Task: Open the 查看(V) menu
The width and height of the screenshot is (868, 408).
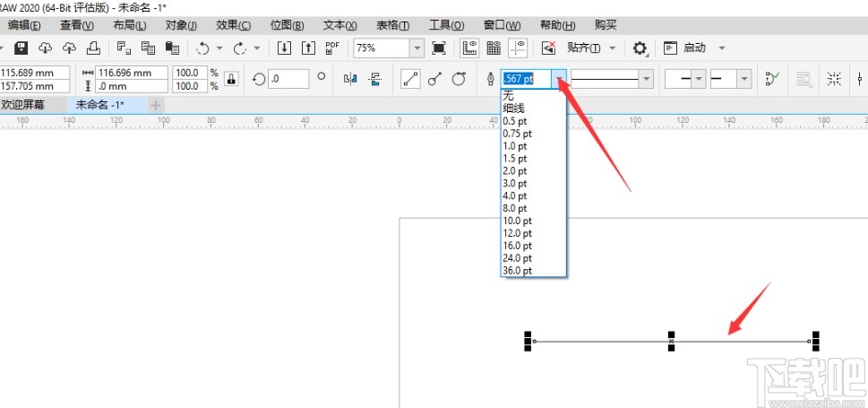Action: [x=77, y=25]
